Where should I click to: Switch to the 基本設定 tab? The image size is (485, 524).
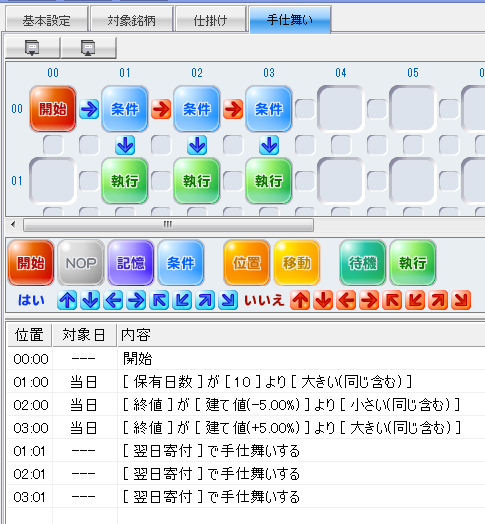pos(46,20)
